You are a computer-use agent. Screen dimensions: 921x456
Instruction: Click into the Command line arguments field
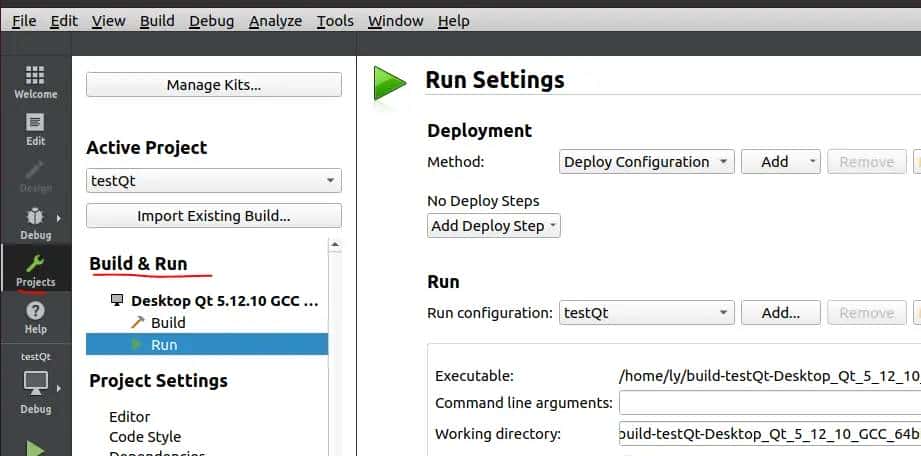(769, 403)
